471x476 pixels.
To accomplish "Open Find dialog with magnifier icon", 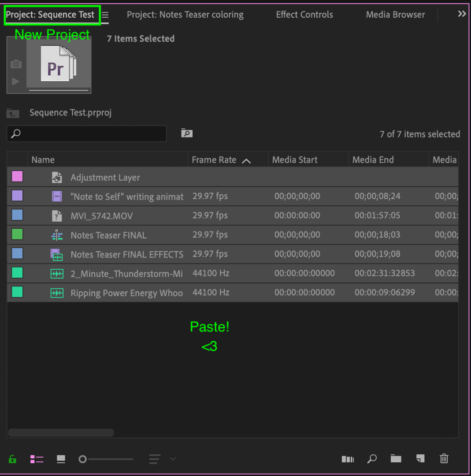I will point(372,459).
